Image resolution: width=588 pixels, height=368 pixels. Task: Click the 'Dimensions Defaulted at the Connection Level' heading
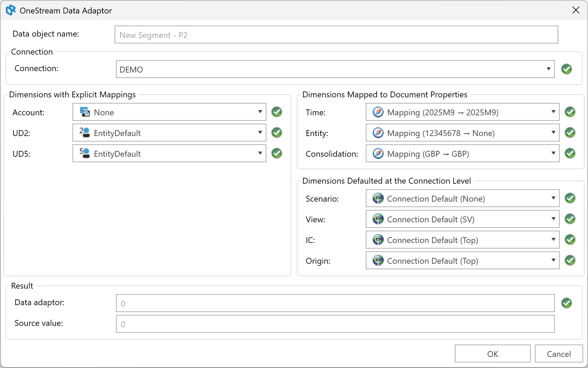(386, 181)
